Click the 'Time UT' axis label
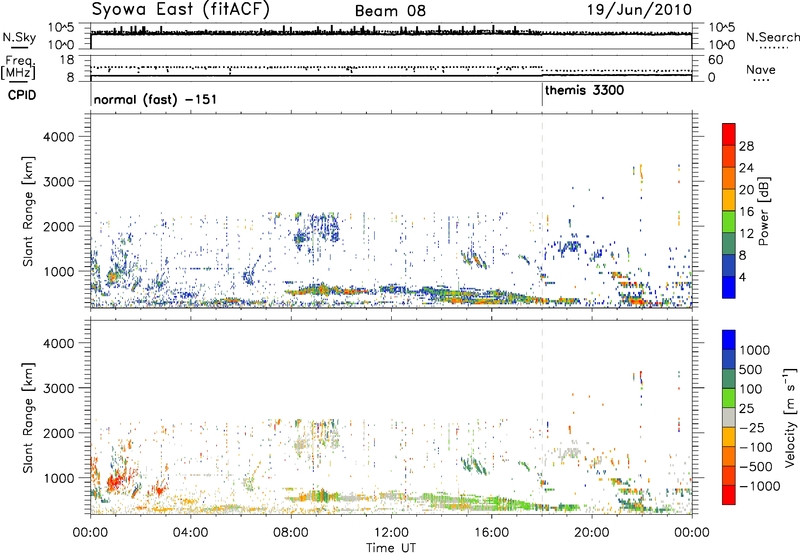Image resolution: width=800 pixels, height=554 pixels. [391, 548]
